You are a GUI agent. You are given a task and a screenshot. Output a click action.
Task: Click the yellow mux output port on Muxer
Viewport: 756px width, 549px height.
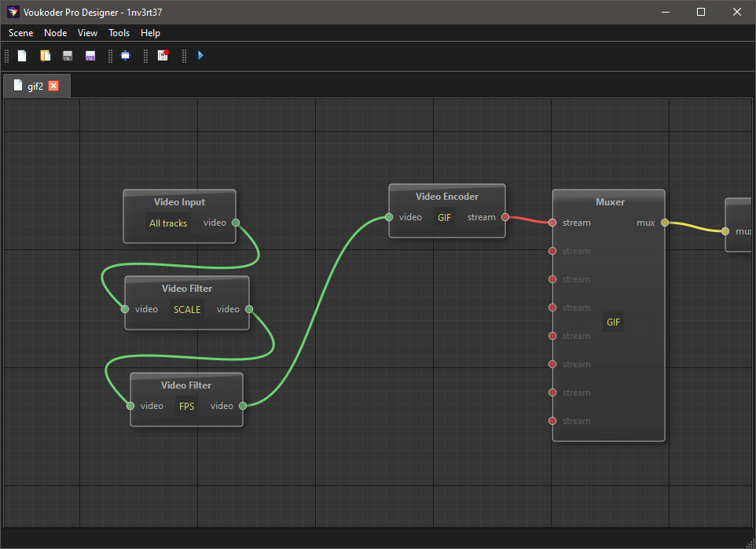pos(664,223)
